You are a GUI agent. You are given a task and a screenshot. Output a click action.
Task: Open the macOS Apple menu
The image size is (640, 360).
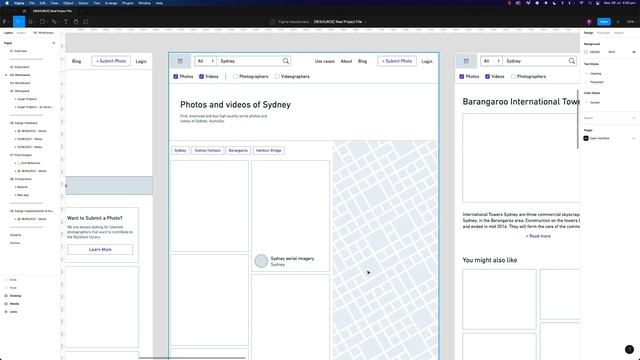(7, 3)
